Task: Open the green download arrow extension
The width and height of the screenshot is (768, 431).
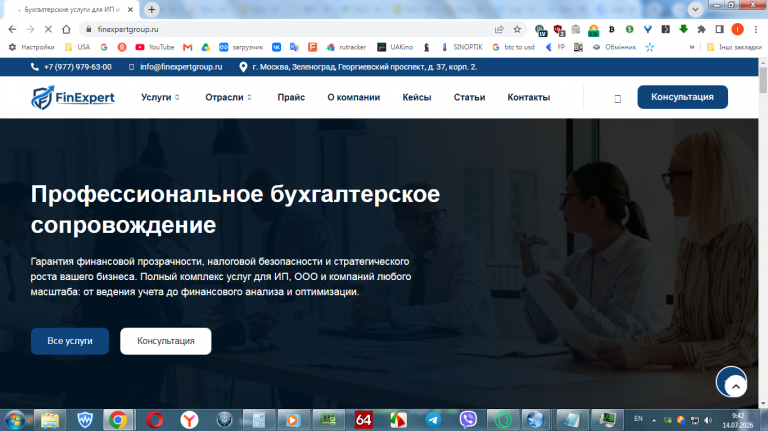Action: [x=683, y=29]
